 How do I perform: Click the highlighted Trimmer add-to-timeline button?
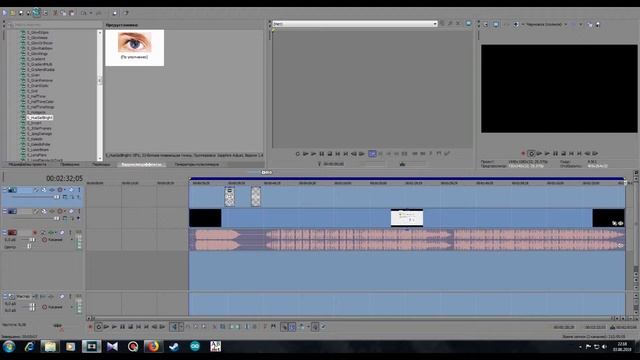coord(372,154)
